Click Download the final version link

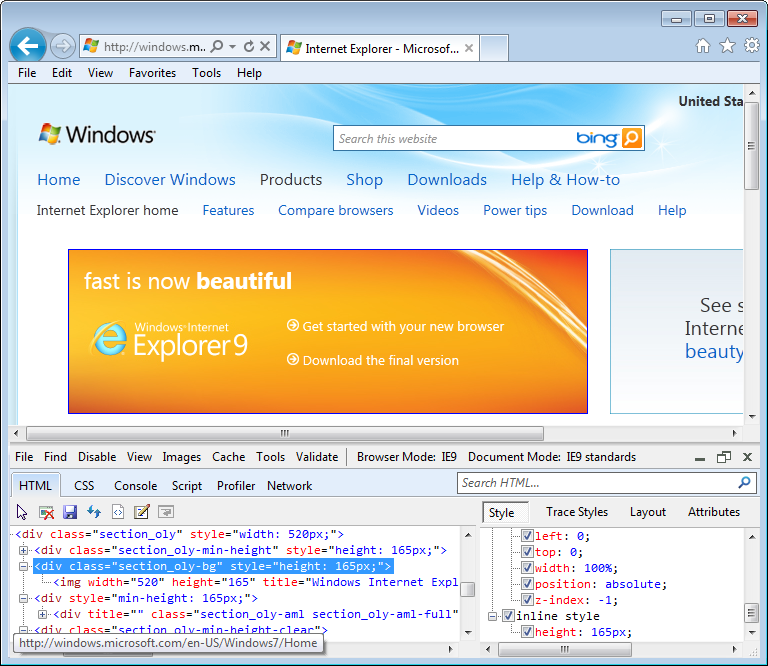[x=373, y=360]
